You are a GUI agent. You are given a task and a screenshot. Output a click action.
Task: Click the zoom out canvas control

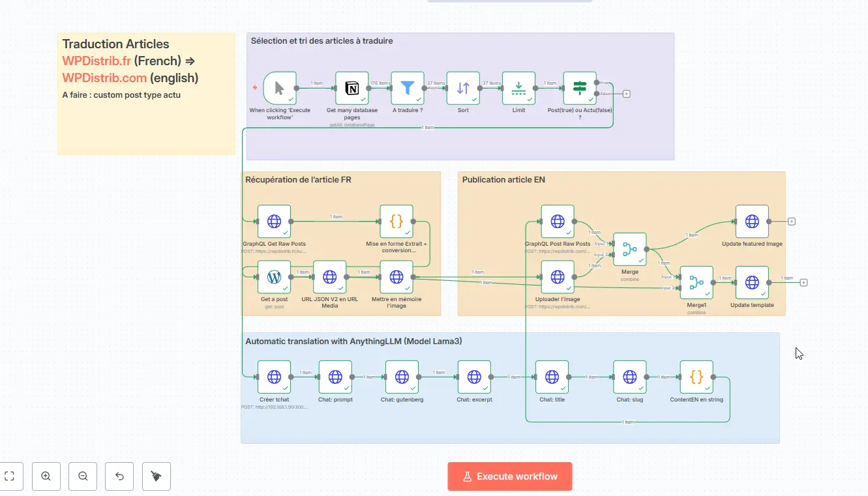83,476
